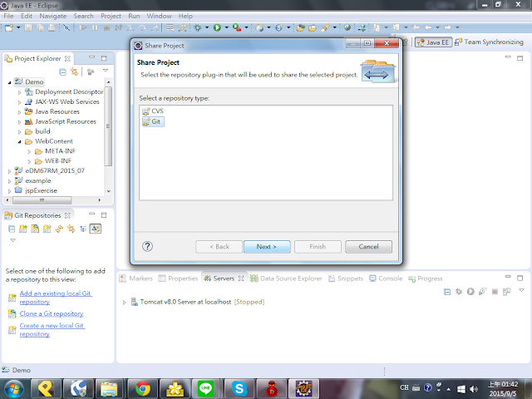Switch to Data Source Explorer tab
This screenshot has width=532, height=399.
(x=286, y=278)
